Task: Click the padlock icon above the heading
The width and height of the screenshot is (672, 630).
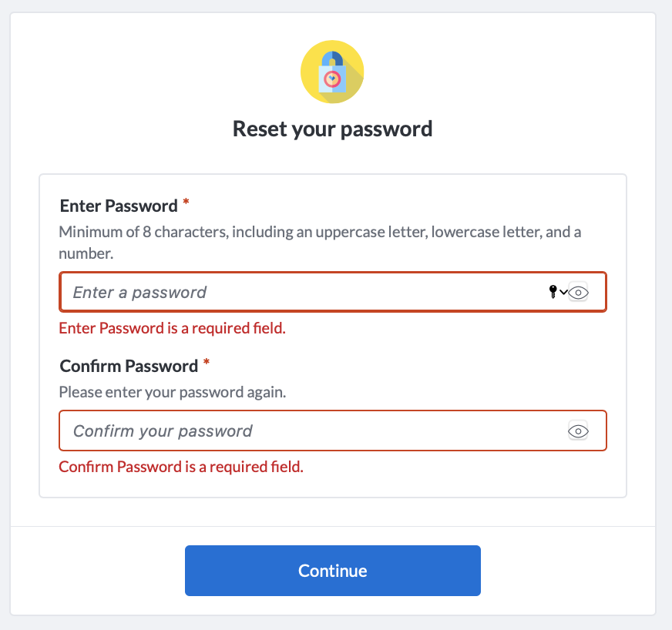Action: (332, 72)
